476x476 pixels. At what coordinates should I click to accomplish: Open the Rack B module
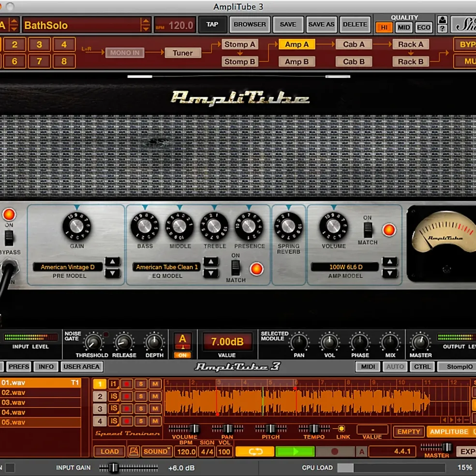(x=411, y=62)
